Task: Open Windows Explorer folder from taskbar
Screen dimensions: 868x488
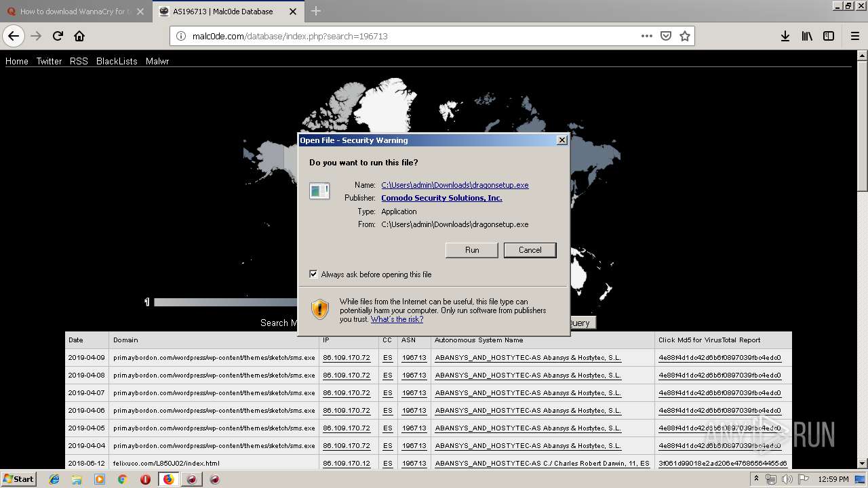Action: point(77,479)
